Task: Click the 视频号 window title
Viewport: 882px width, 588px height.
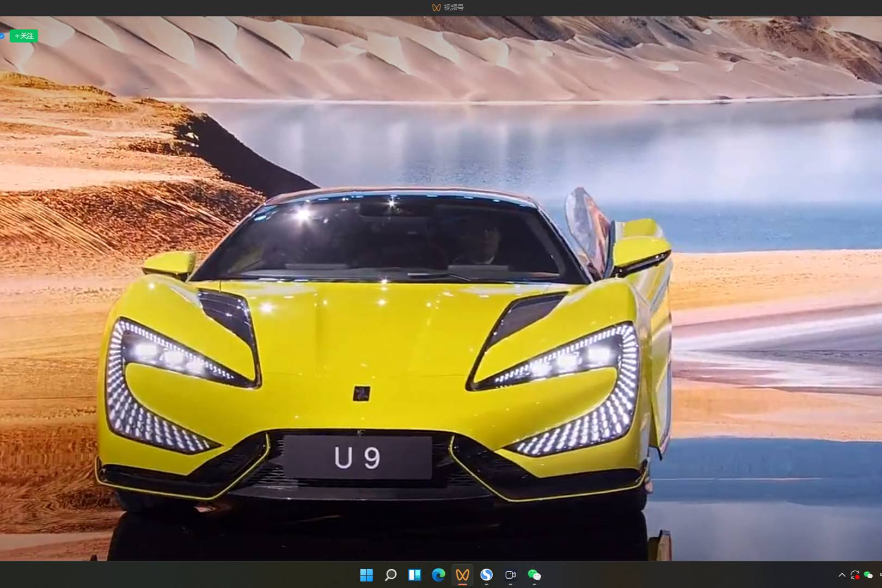Action: (454, 7)
